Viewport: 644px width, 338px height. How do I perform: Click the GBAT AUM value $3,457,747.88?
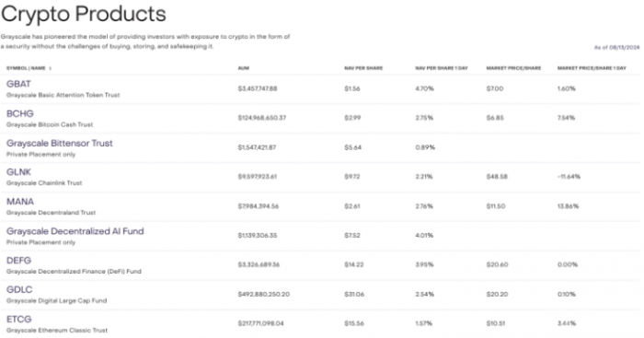tap(258, 88)
